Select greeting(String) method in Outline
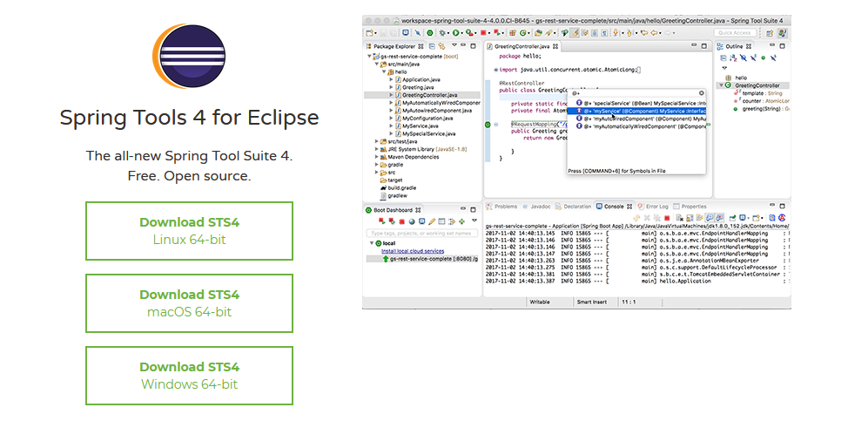 [x=761, y=109]
